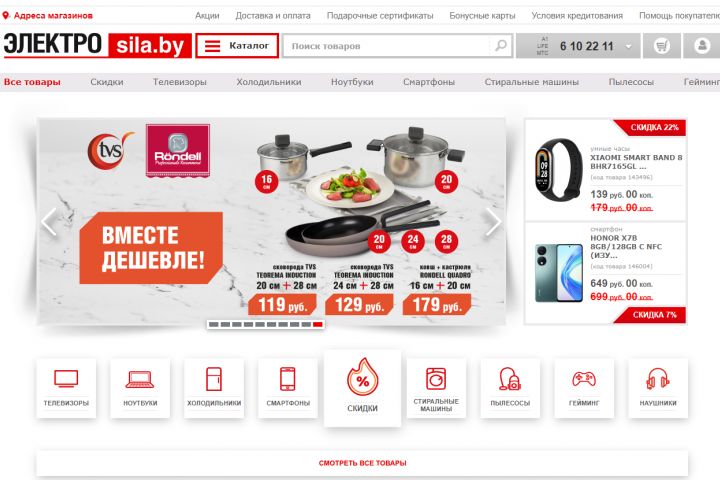Open the Наушники headphones tile
Screen dimensions: 720x480
[x=658, y=388]
